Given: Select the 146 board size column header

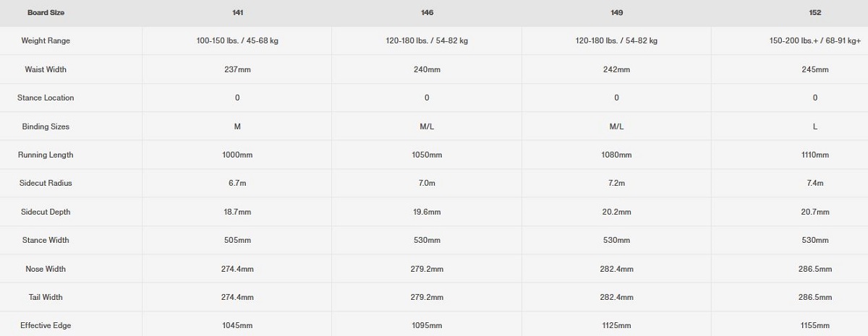Looking at the screenshot, I should point(427,13).
